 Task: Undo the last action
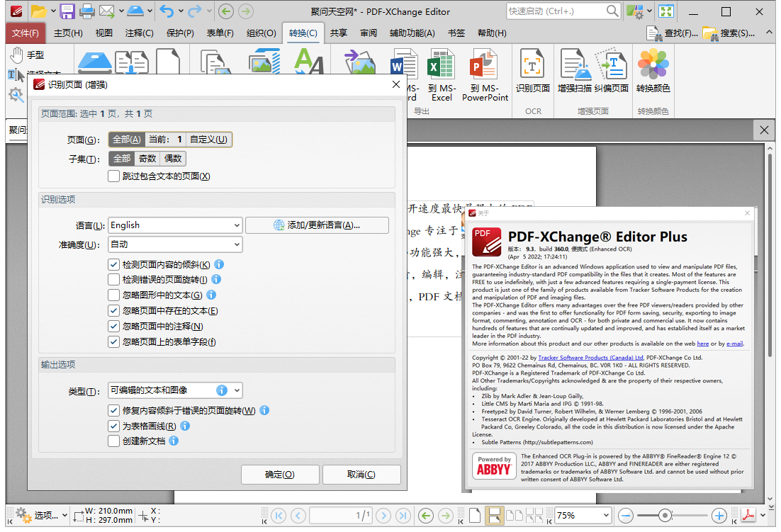tap(167, 11)
